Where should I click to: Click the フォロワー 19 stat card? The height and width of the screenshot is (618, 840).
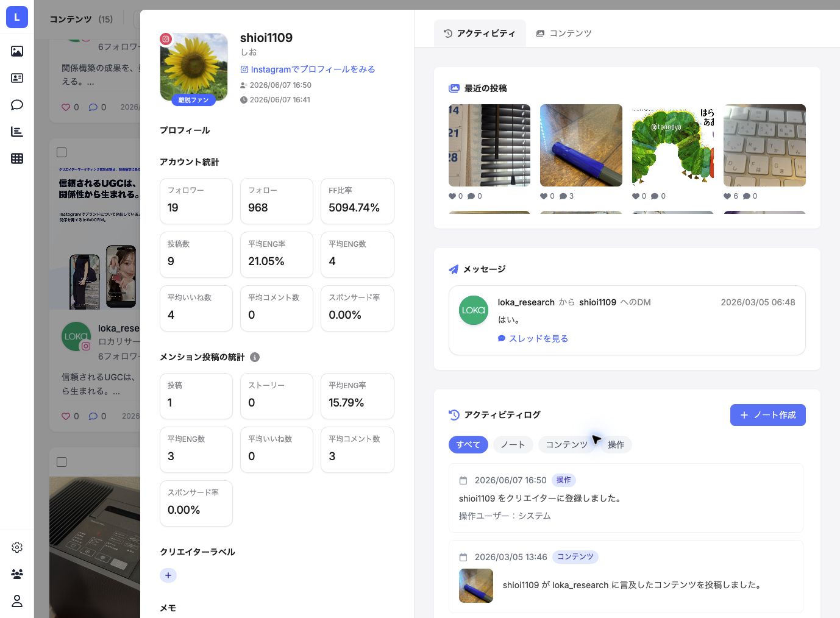click(196, 201)
